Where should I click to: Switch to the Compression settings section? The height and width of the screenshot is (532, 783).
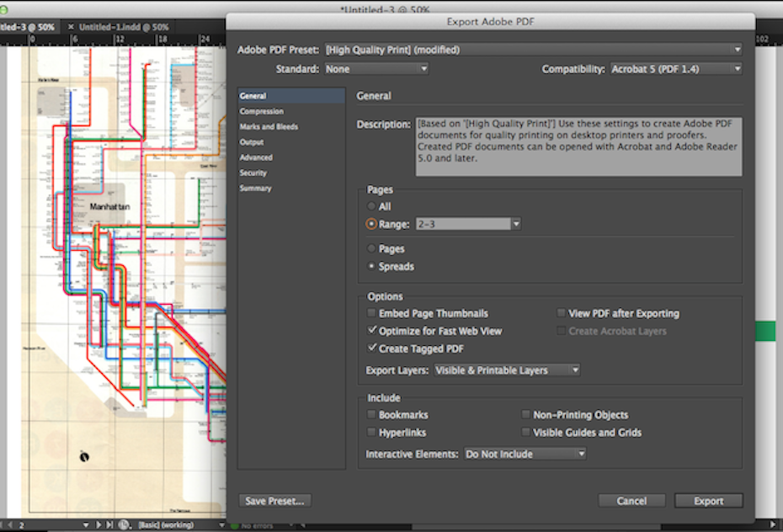(261, 111)
